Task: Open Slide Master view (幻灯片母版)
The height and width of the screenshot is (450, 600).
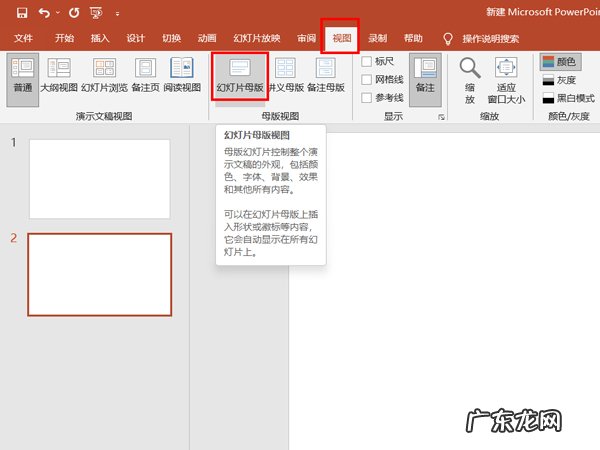Action: point(240,75)
